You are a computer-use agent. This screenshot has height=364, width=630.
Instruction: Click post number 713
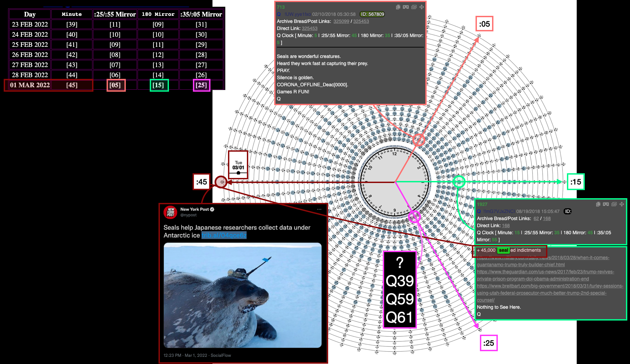pos(281,7)
